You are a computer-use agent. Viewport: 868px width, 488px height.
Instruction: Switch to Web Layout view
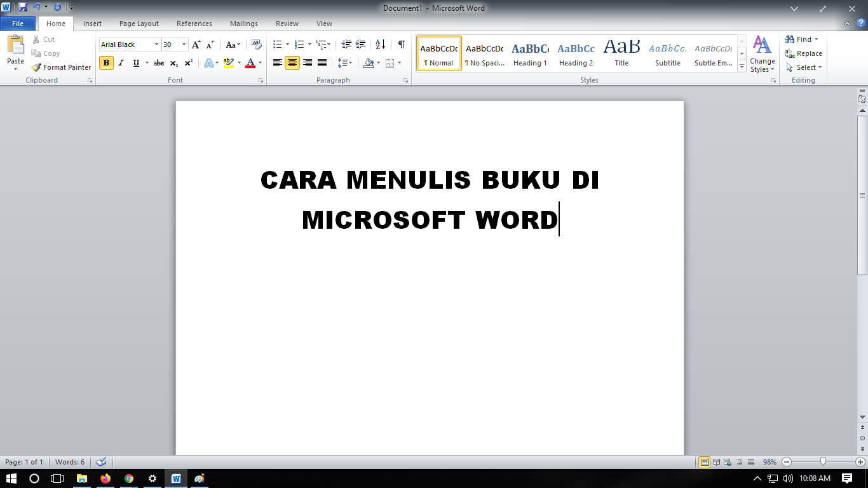728,462
